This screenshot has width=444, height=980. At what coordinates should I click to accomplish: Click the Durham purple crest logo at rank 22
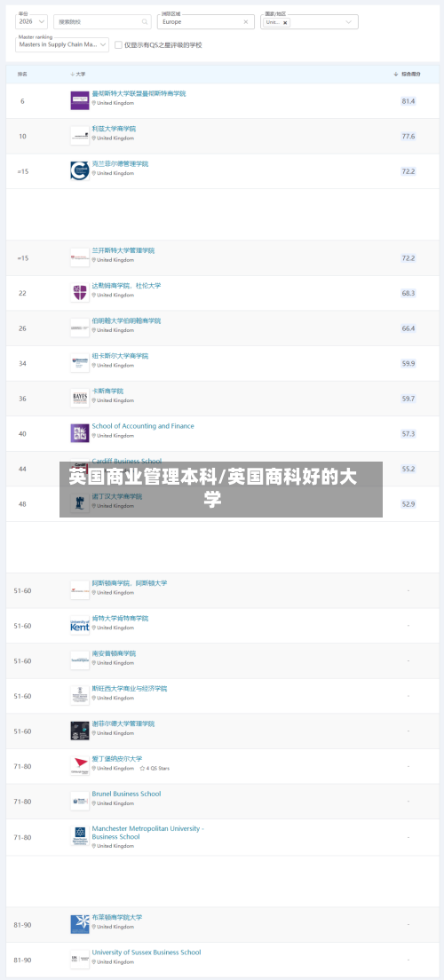coord(80,293)
